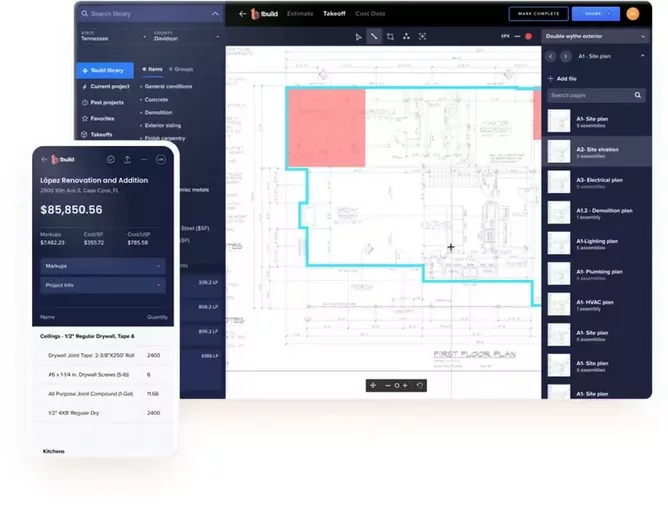
Task: Select 1build library in sidebar
Action: 105,70
